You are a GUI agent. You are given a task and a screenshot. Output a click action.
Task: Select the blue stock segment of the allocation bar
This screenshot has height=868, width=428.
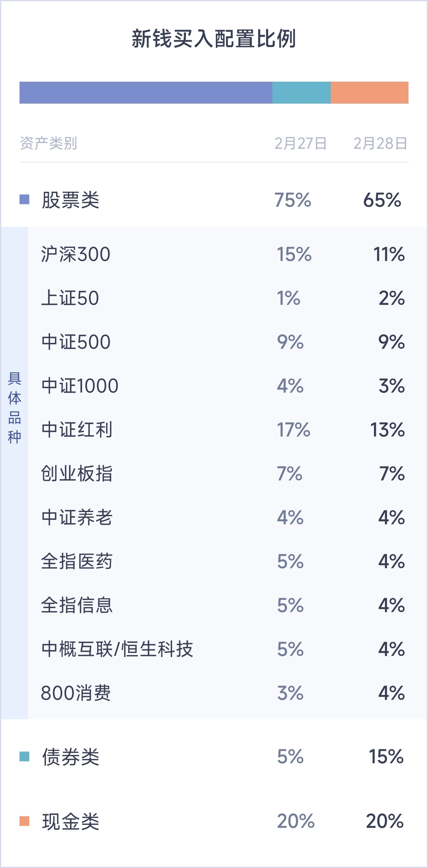pyautogui.click(x=146, y=93)
